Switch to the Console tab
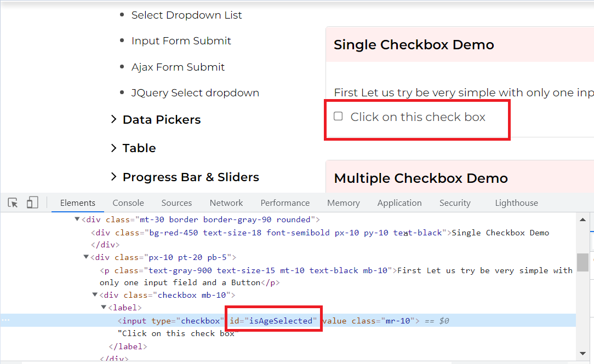The height and width of the screenshot is (364, 594). pyautogui.click(x=128, y=203)
